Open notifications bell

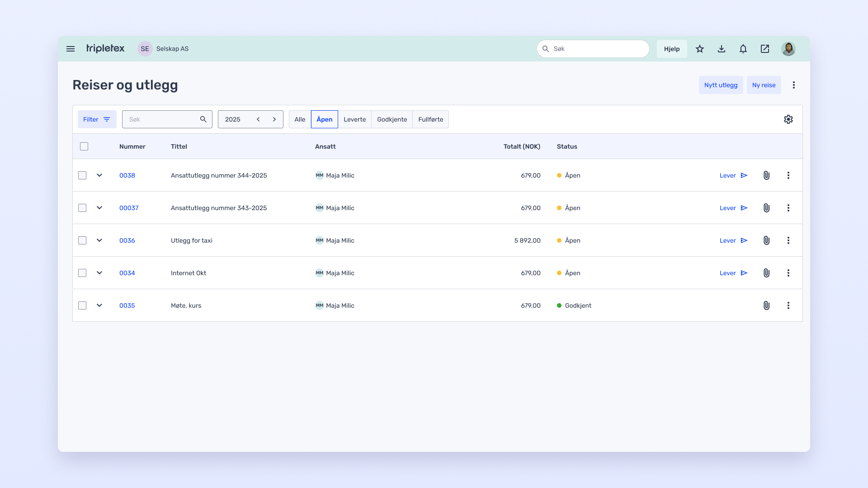coord(743,49)
